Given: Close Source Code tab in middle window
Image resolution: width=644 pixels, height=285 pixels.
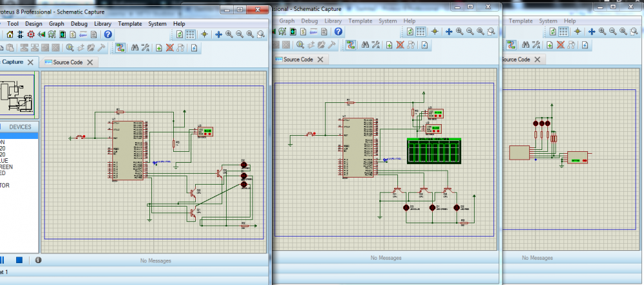Looking at the screenshot, I should point(320,59).
